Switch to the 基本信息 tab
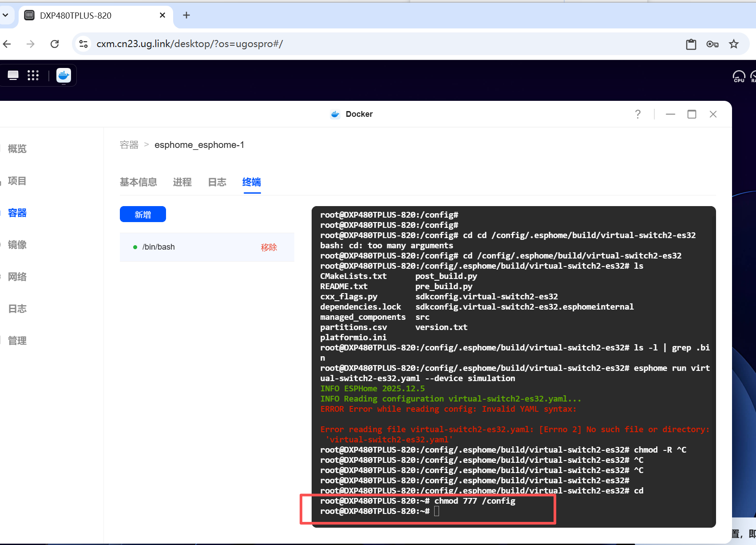Image resolution: width=756 pixels, height=545 pixels. [139, 182]
